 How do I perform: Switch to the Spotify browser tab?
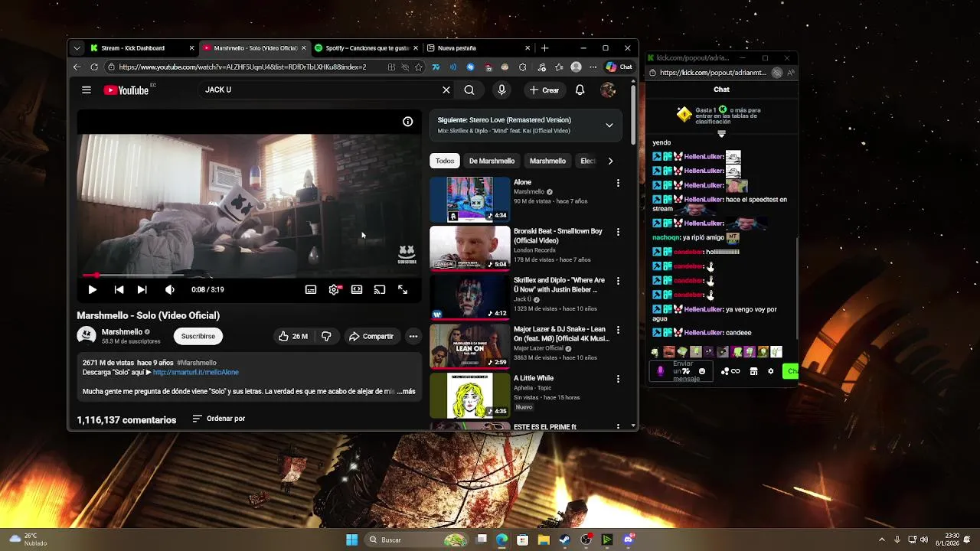(x=366, y=48)
